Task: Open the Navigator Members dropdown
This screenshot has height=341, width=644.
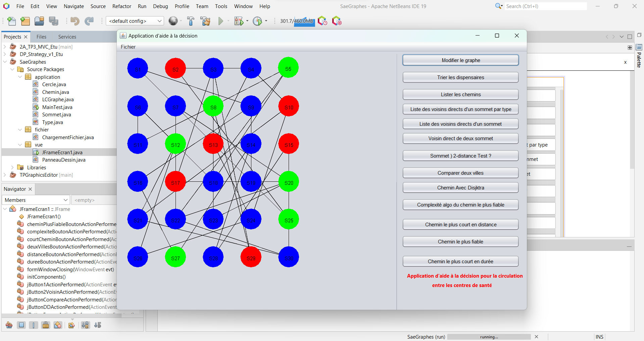Action: [36, 200]
